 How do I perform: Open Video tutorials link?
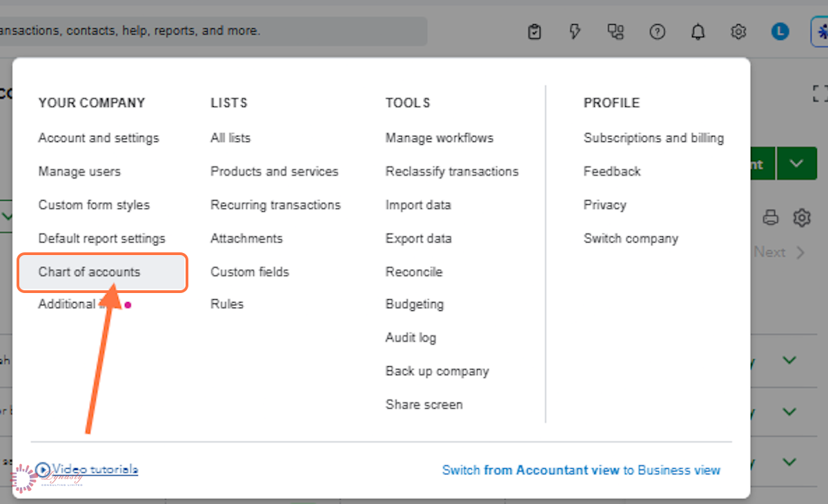point(95,470)
